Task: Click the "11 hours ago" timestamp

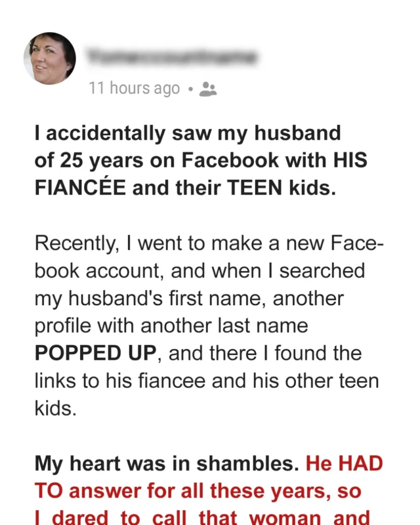Action: (x=134, y=88)
